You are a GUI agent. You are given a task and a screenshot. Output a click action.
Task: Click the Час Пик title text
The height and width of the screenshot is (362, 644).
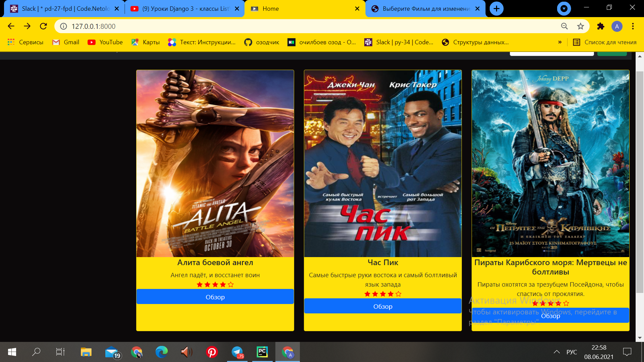383,262
